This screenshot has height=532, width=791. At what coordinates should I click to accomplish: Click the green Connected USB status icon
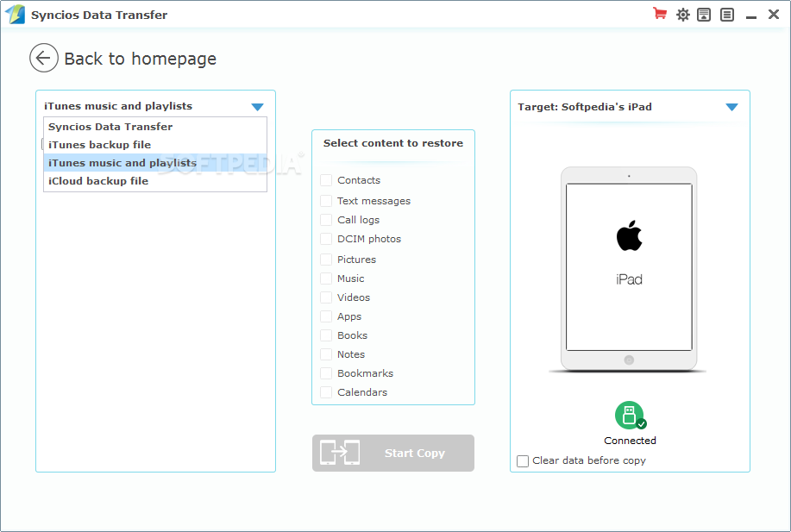(630, 416)
